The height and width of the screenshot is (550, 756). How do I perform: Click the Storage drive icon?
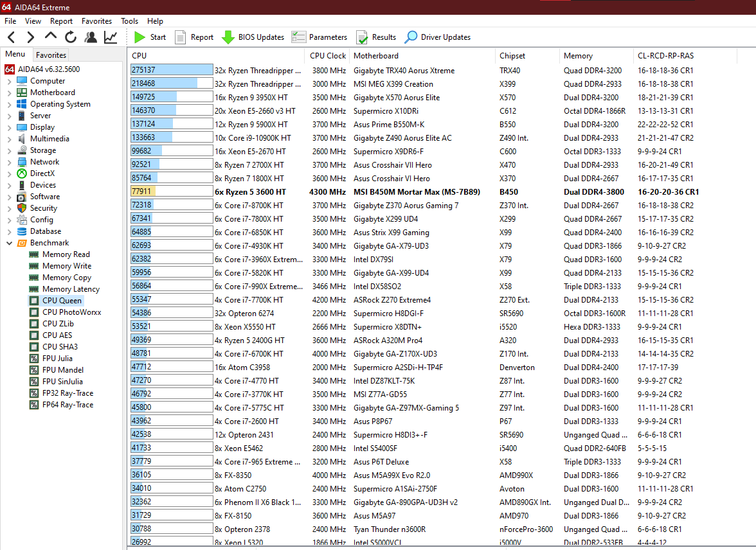click(x=22, y=150)
